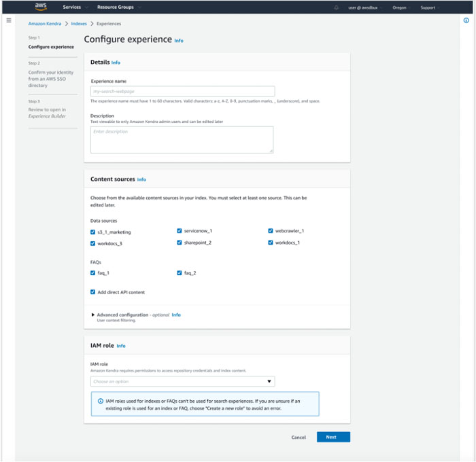Open Info link beside Configure experience
This screenshot has width=476, height=462.
pyautogui.click(x=179, y=41)
